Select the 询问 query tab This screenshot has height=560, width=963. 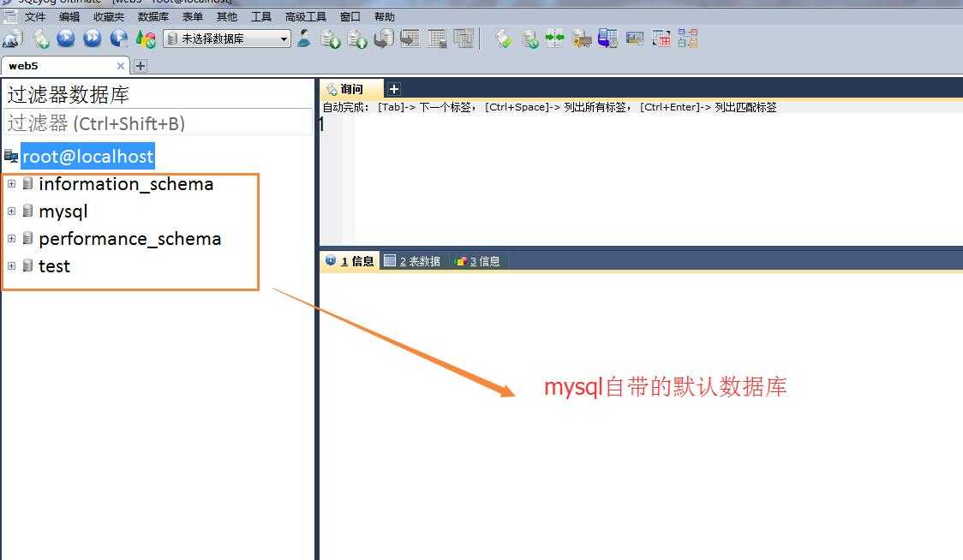[351, 89]
